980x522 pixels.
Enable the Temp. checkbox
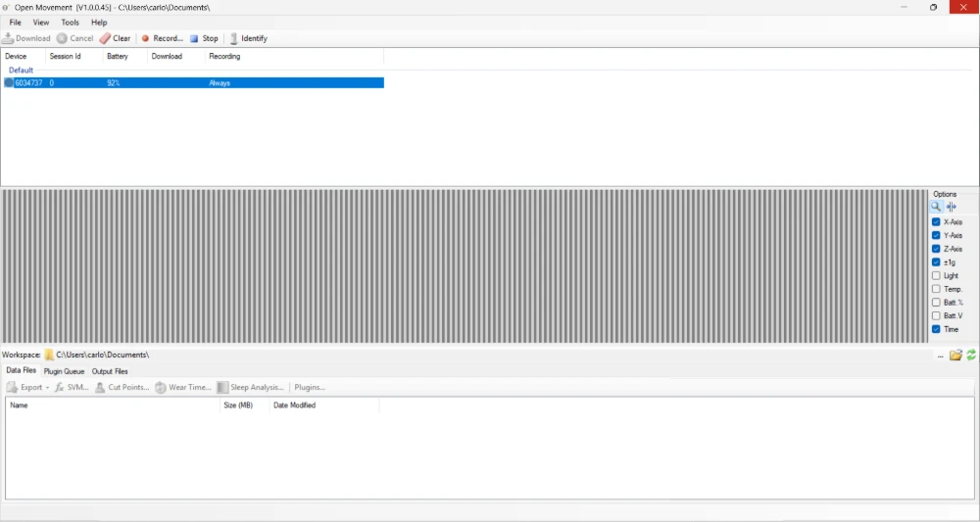[x=936, y=289]
